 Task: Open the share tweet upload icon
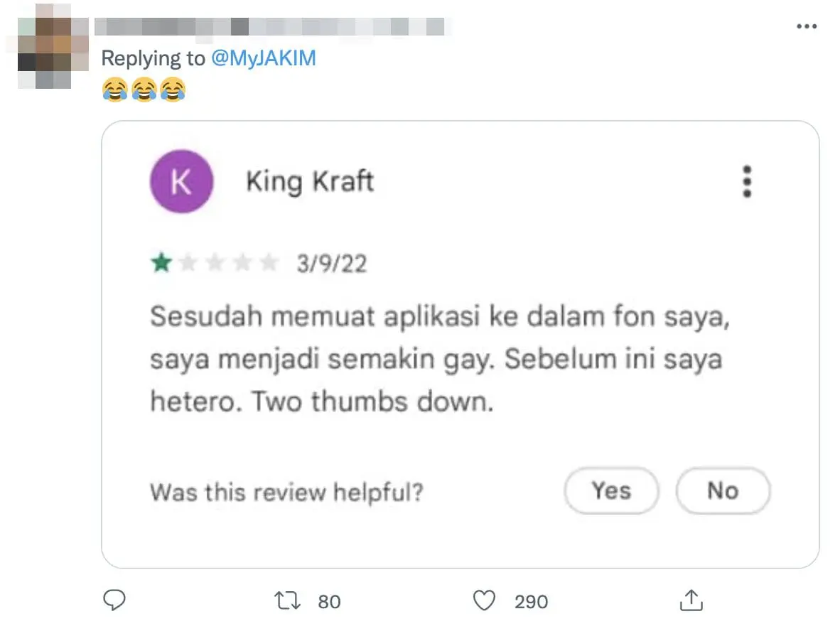[x=691, y=601]
